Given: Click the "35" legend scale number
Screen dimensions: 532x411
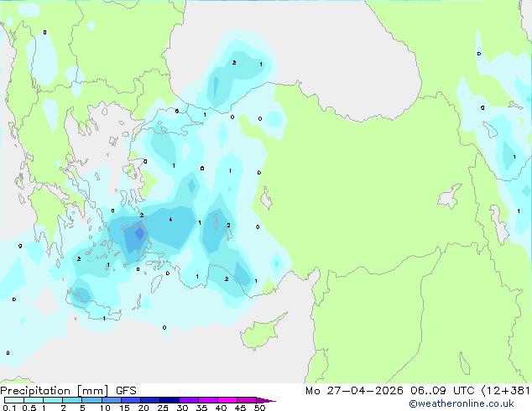Looking at the screenshot, I should coord(202,408).
